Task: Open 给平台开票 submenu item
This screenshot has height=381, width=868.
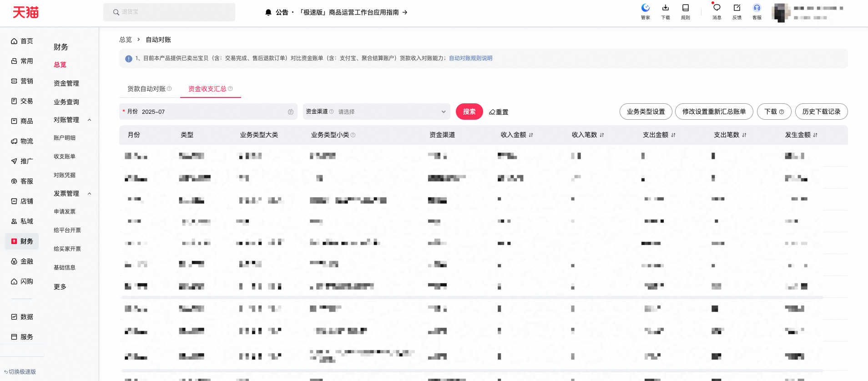Action: (x=67, y=230)
